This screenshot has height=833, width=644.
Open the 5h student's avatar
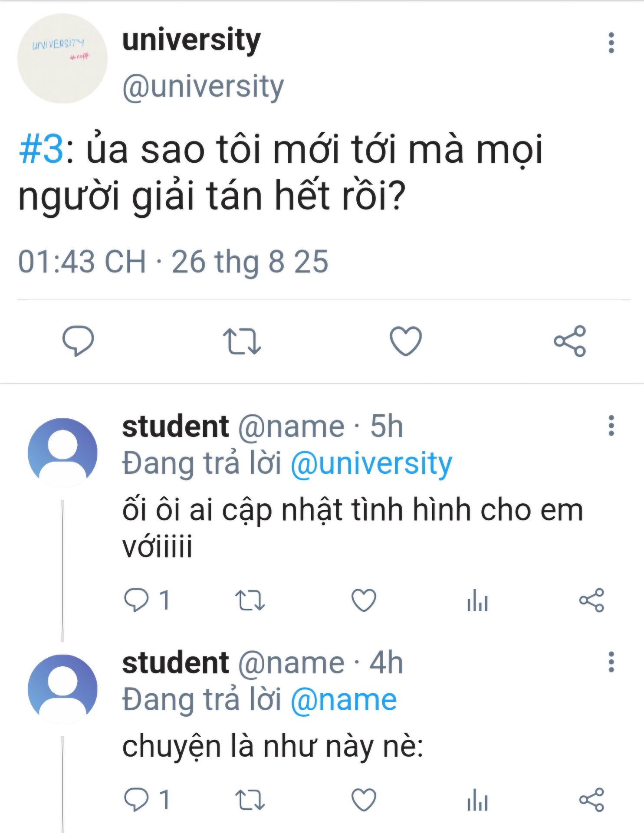(x=62, y=453)
